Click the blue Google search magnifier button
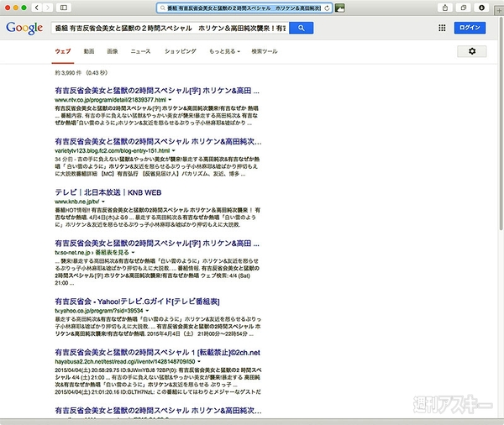 (x=302, y=28)
